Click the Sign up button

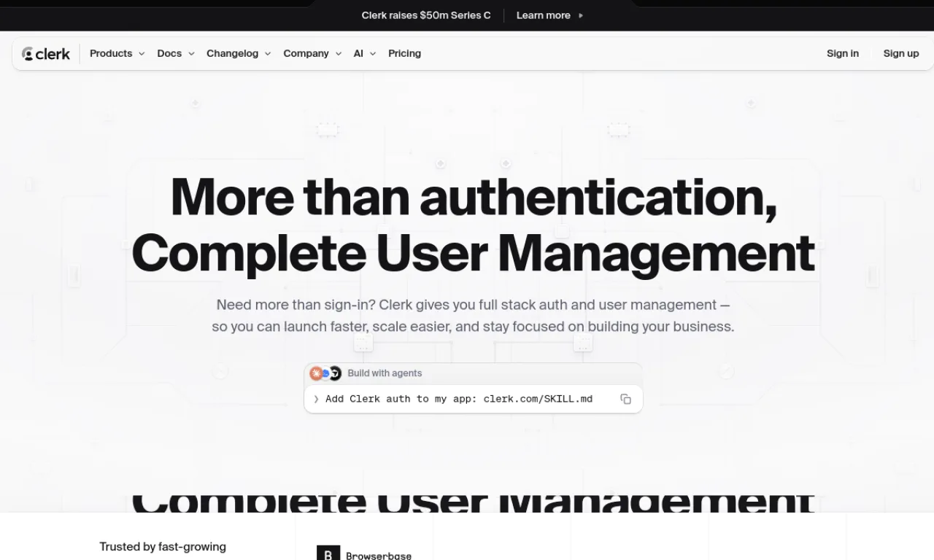point(901,53)
